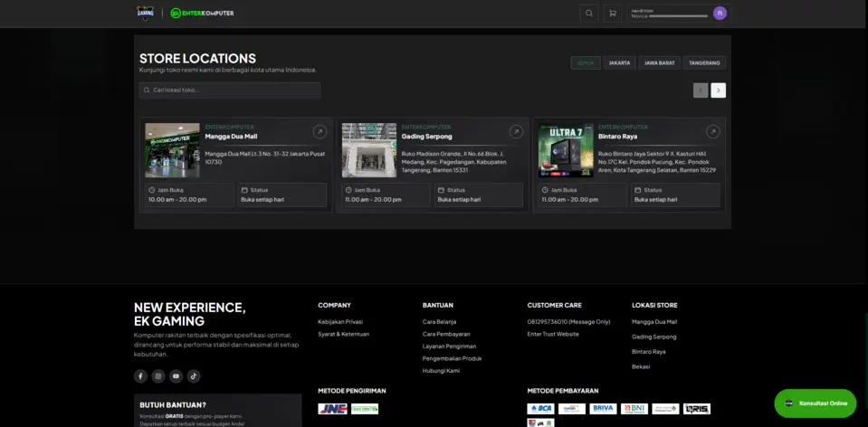The height and width of the screenshot is (427, 868).
Task: Open the YouTube social icon
Action: pos(176,376)
